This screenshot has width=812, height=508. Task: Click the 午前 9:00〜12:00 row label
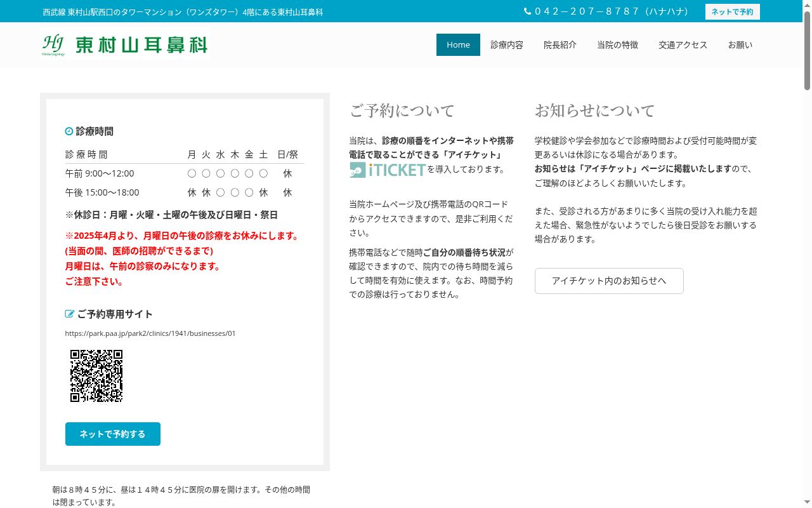coord(100,173)
